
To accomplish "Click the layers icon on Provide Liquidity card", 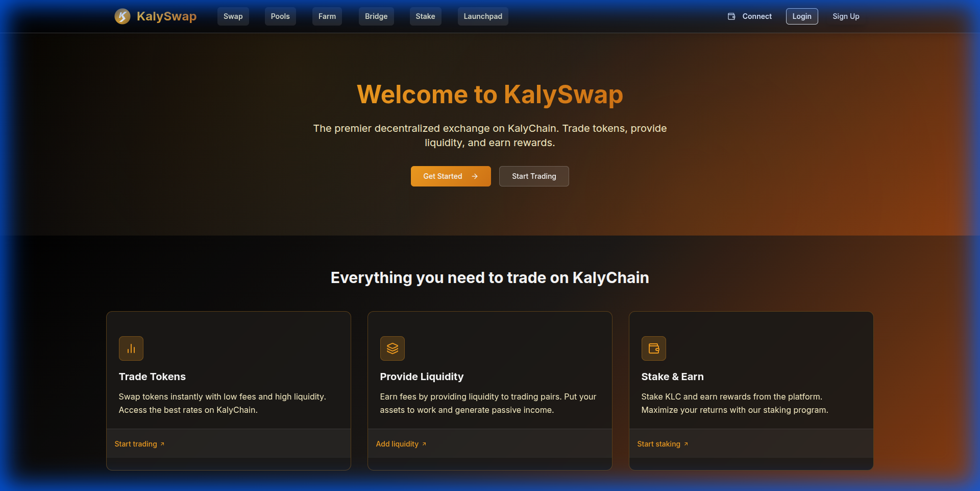I will pyautogui.click(x=392, y=348).
